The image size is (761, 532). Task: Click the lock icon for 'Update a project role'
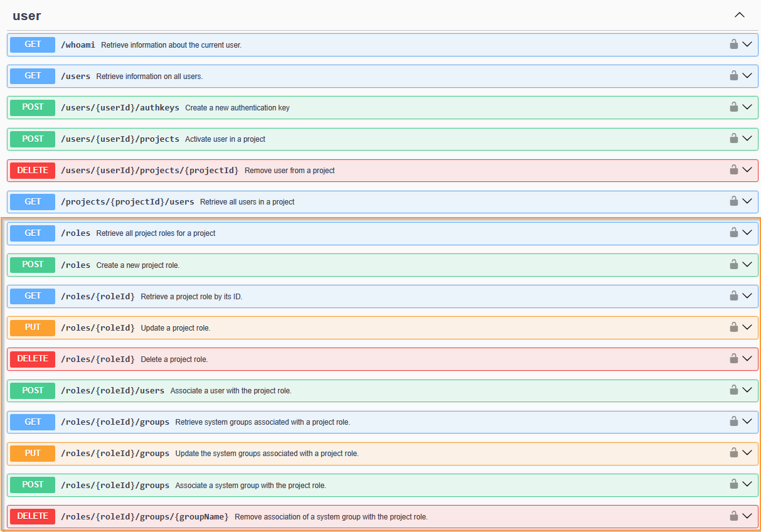(733, 327)
